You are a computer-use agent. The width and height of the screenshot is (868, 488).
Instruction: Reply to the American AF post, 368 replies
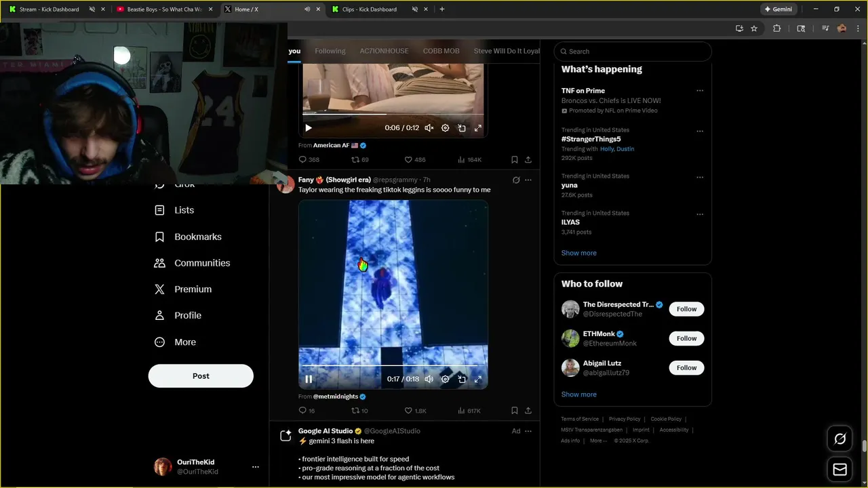pos(309,160)
